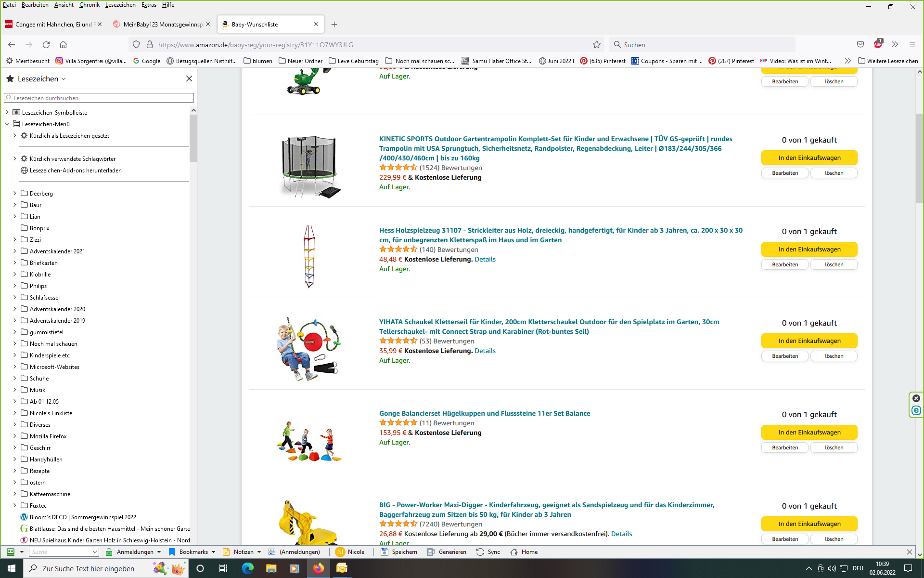924x578 pixels.
Task: Open File Explorer from taskbar
Action: pos(271,568)
